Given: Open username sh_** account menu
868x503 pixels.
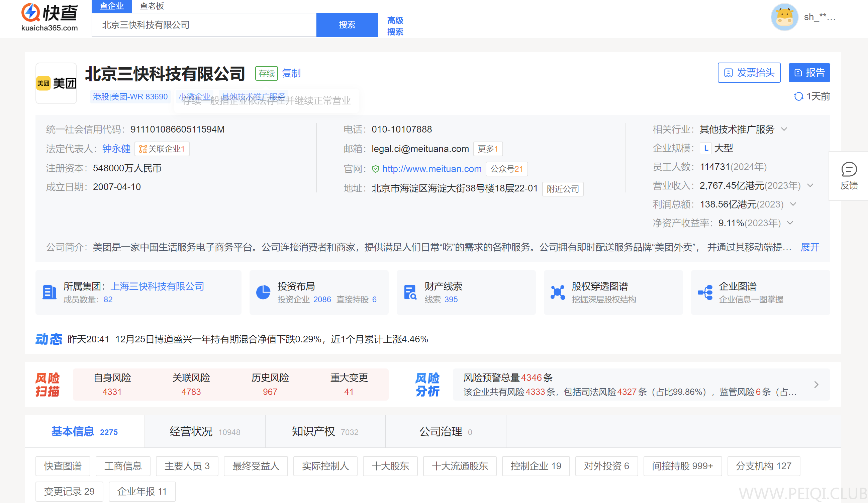Looking at the screenshot, I should coord(820,17).
